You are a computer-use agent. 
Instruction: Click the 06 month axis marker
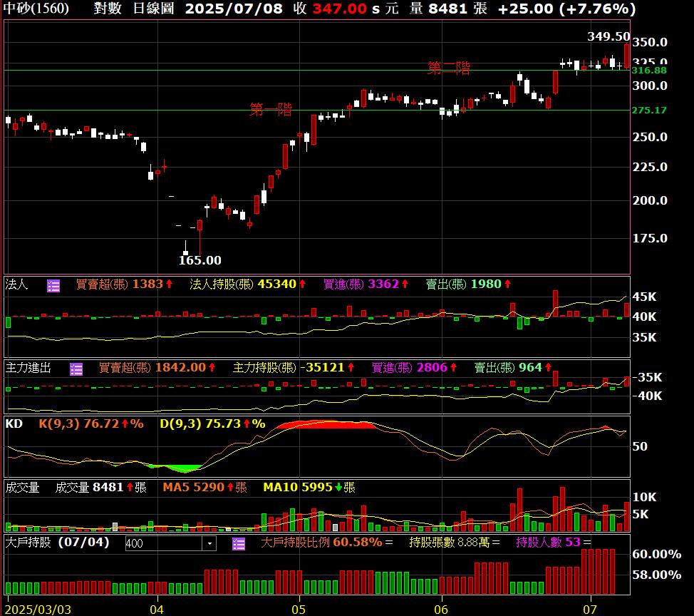point(441,610)
